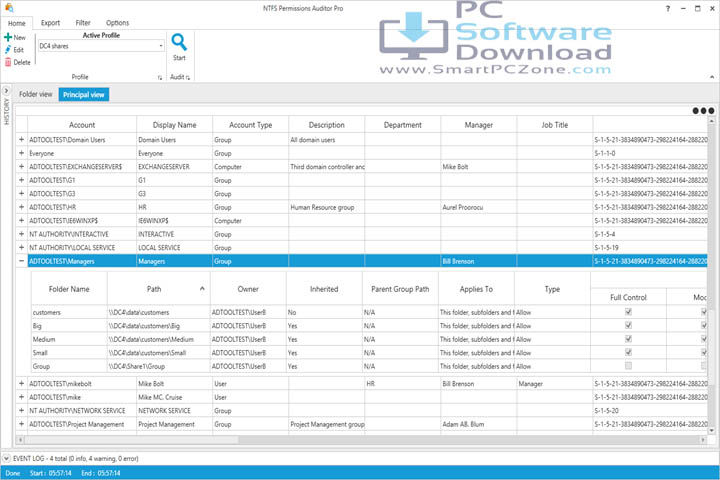720x480 pixels.
Task: Click the horizontal scrollbar thumb
Action: (x=131, y=440)
